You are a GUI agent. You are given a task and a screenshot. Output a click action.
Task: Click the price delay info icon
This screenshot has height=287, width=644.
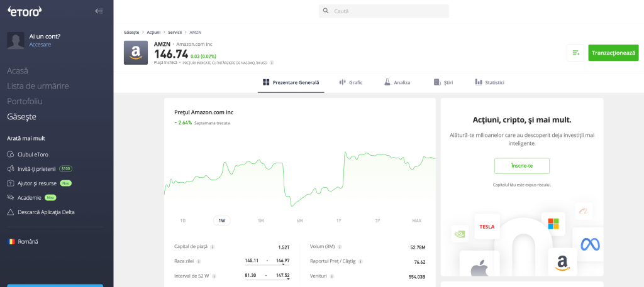coord(272,63)
